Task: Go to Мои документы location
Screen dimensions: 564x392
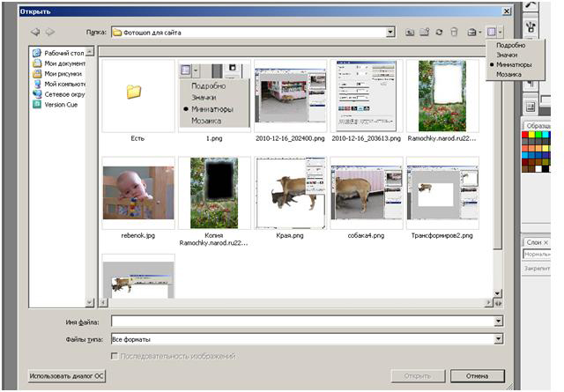Action: click(x=63, y=63)
